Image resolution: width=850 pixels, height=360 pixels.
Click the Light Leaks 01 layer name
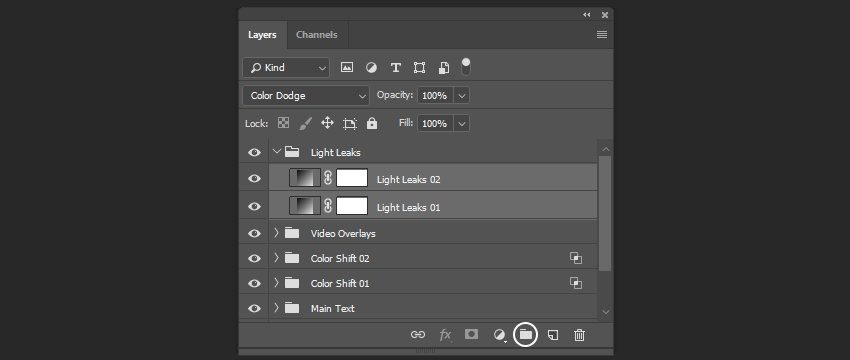click(x=409, y=208)
